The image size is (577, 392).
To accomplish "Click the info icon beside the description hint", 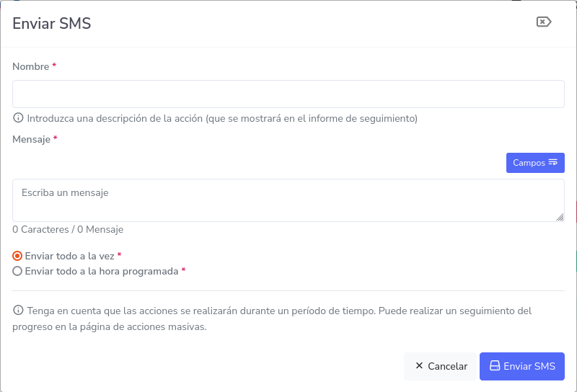I will pyautogui.click(x=18, y=118).
